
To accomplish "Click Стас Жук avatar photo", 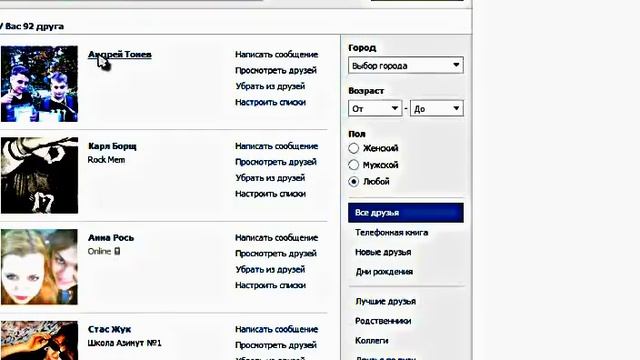I will [x=39, y=340].
